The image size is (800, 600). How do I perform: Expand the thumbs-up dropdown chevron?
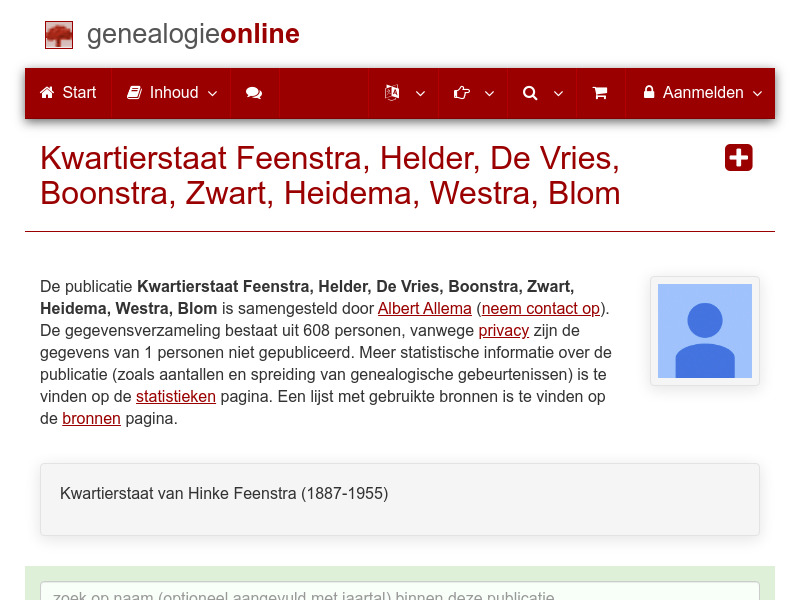coord(488,93)
